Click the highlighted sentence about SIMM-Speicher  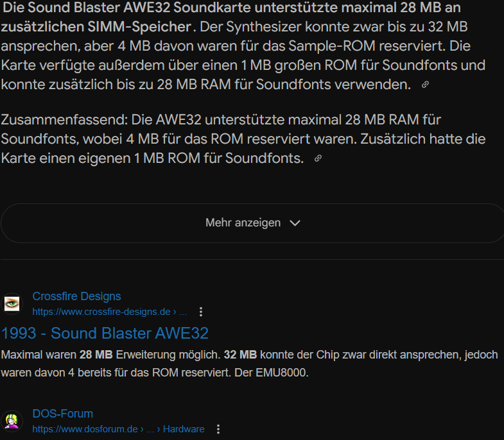click(x=230, y=17)
